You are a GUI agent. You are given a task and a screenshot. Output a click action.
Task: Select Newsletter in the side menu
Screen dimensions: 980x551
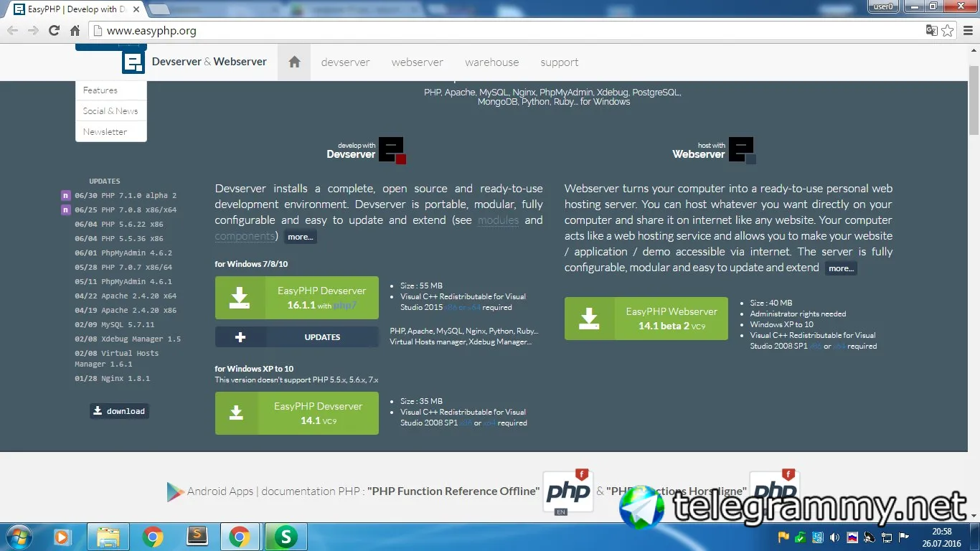pos(111,131)
